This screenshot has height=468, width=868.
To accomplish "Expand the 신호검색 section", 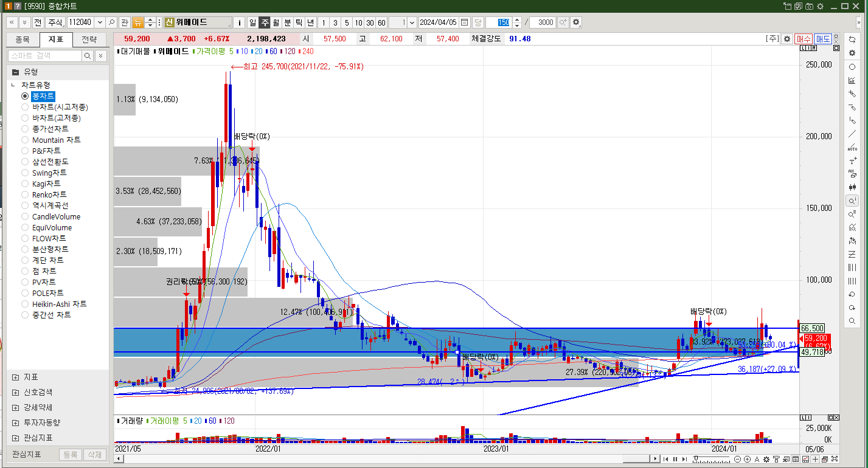I will click(15, 393).
